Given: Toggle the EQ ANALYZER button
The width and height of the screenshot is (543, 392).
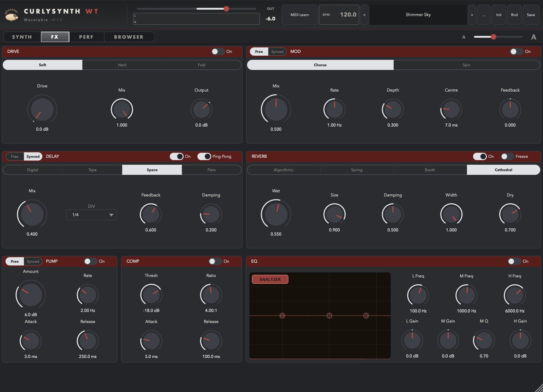Looking at the screenshot, I should 270,279.
